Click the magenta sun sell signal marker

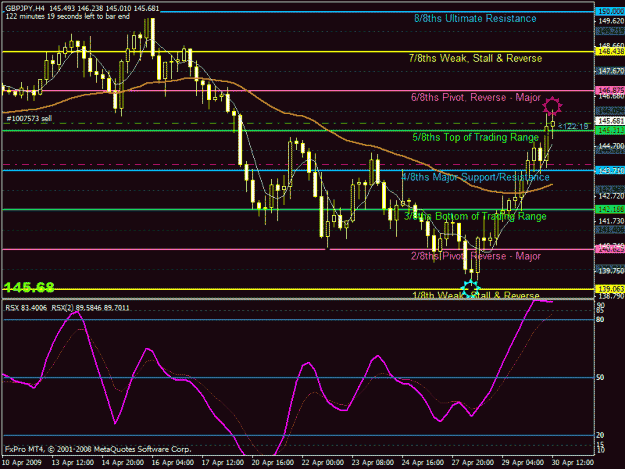[552, 106]
